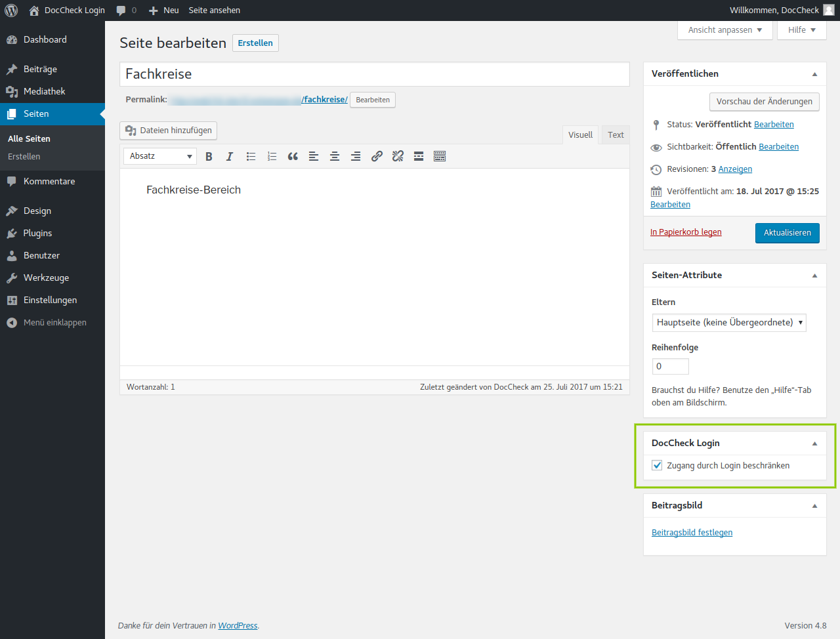This screenshot has width=840, height=639.
Task: Align text right
Action: [x=356, y=156]
